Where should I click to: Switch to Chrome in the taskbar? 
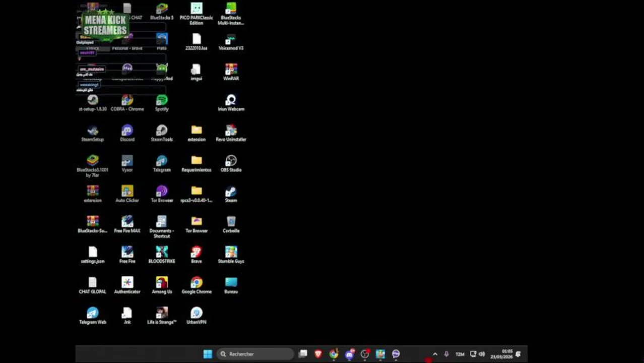334,354
